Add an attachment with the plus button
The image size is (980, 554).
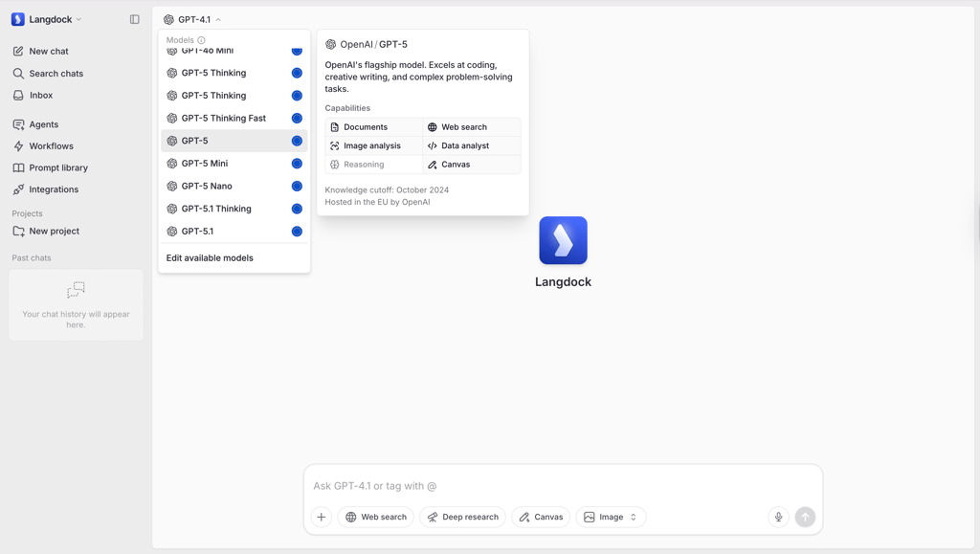point(322,517)
